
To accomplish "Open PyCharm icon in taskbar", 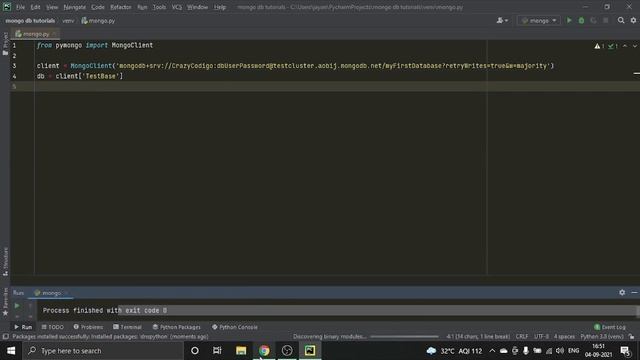I will [310, 351].
